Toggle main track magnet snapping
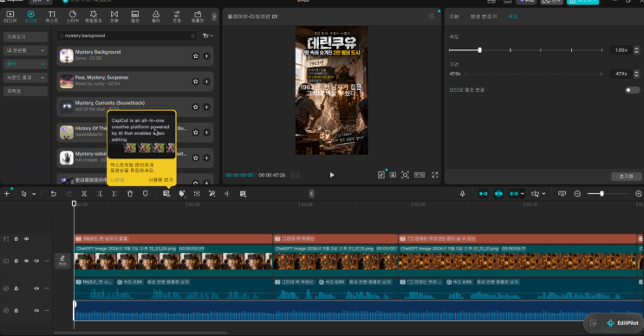 click(484, 194)
